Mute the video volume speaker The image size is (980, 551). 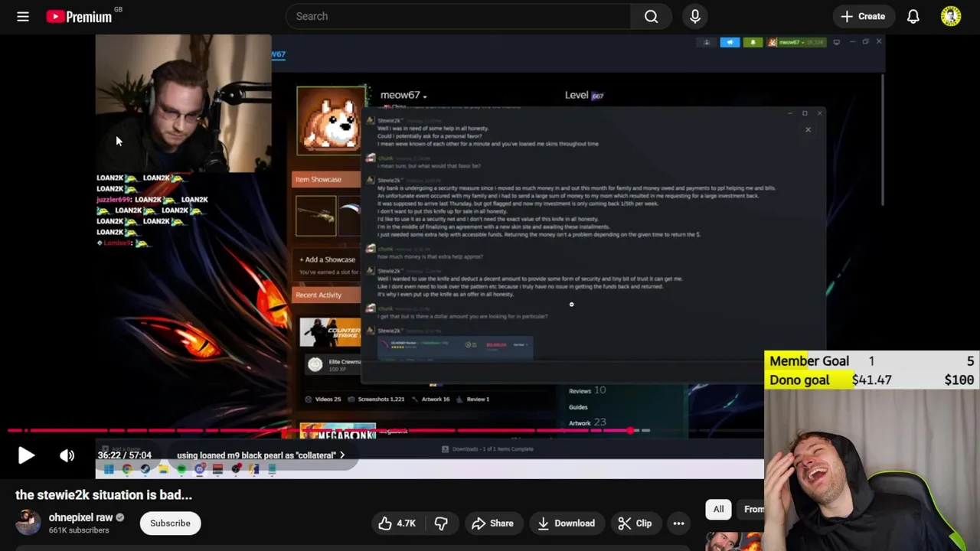pyautogui.click(x=67, y=455)
